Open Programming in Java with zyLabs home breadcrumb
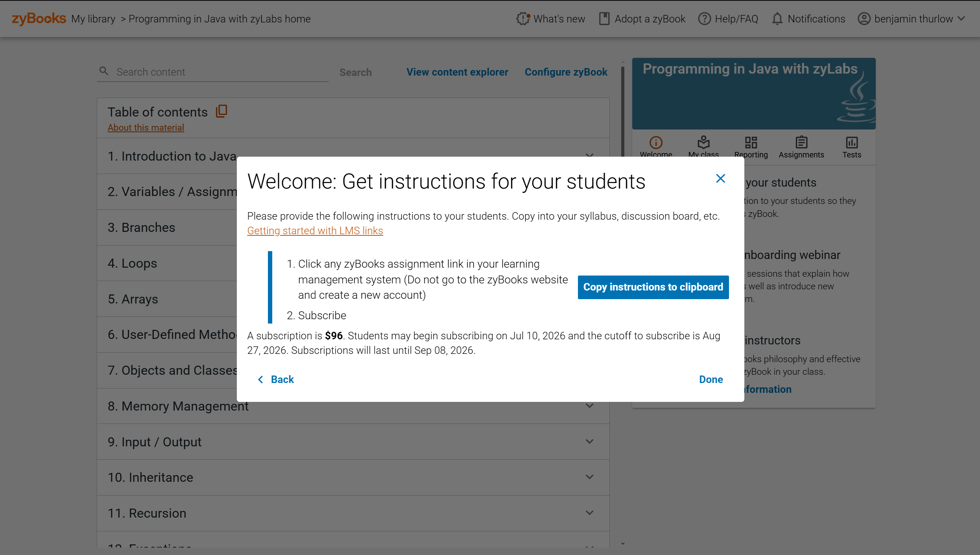 tap(220, 19)
